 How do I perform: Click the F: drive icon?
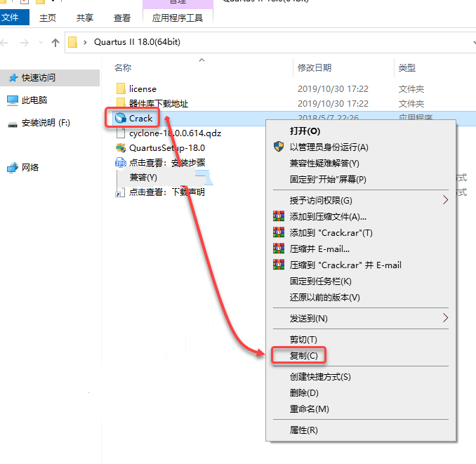[x=13, y=124]
